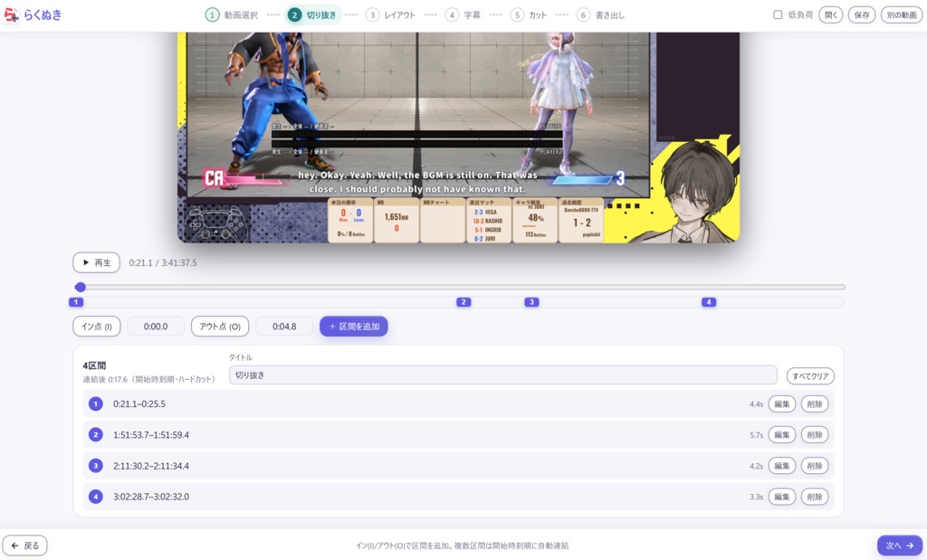Go to step 1 動画選択
This screenshot has width=927, height=560.
[x=231, y=14]
